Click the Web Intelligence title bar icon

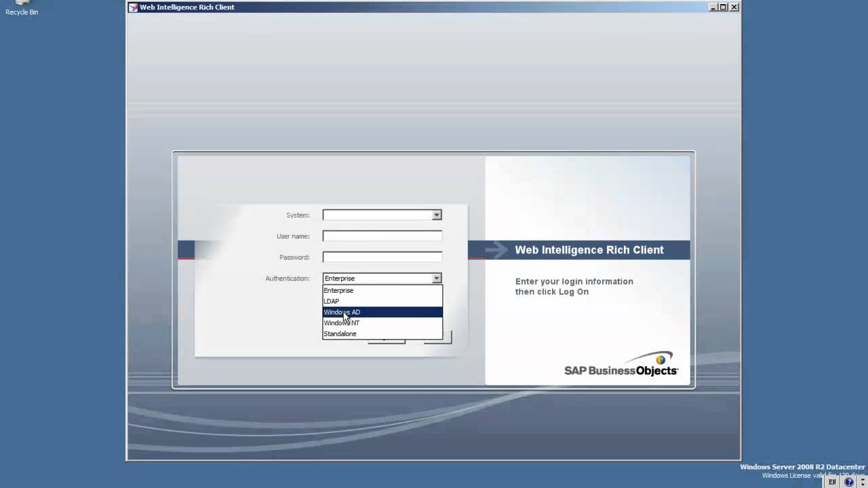pos(134,7)
